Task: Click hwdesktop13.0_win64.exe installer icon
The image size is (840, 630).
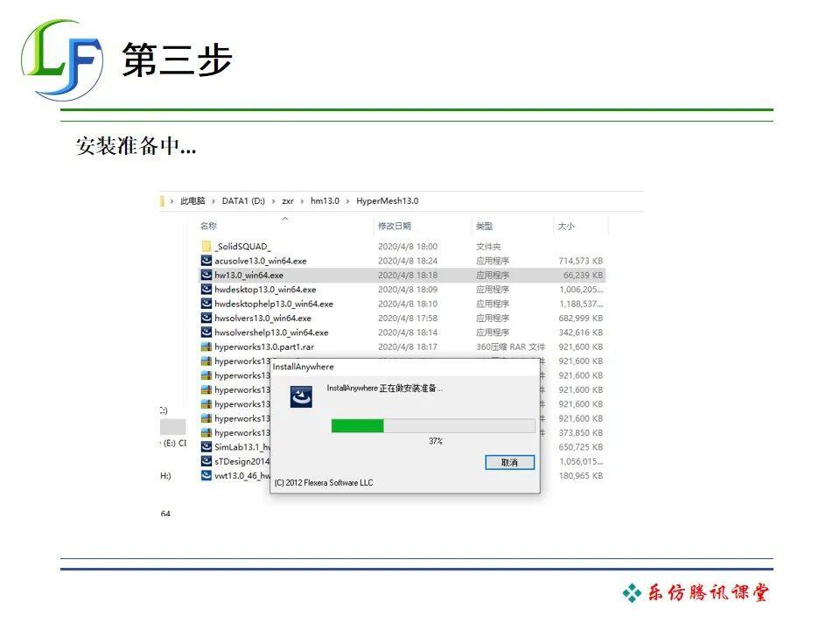Action: 206,290
